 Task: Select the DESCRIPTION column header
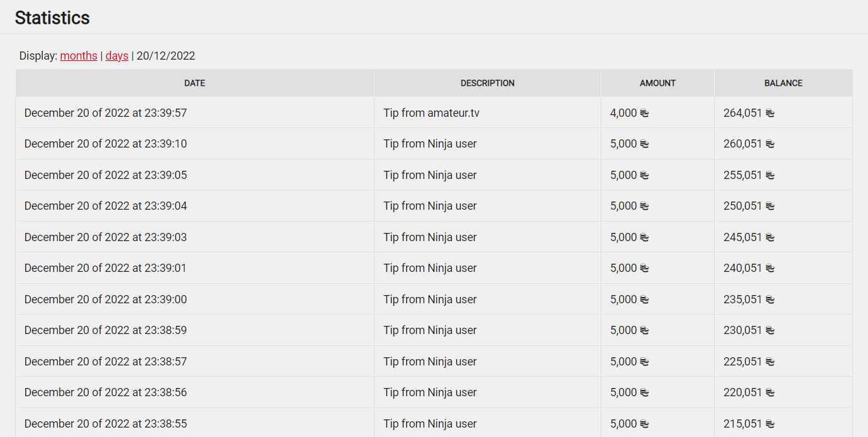coord(488,83)
